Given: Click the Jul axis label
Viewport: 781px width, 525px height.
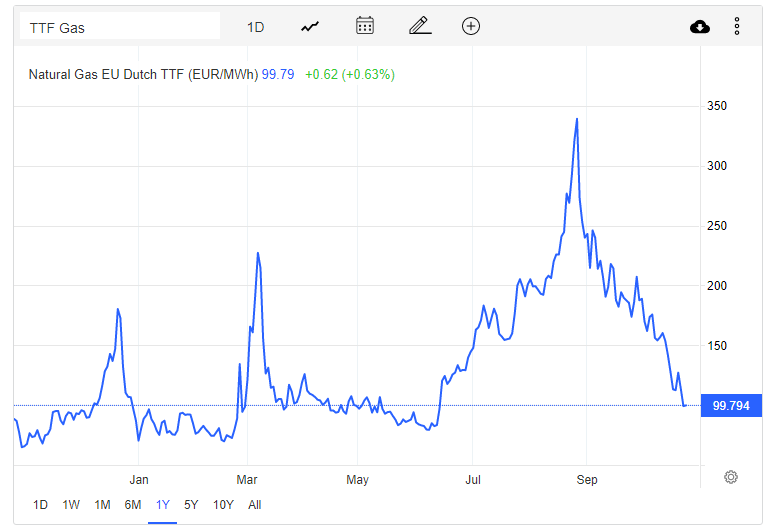Looking at the screenshot, I should click(x=473, y=480).
